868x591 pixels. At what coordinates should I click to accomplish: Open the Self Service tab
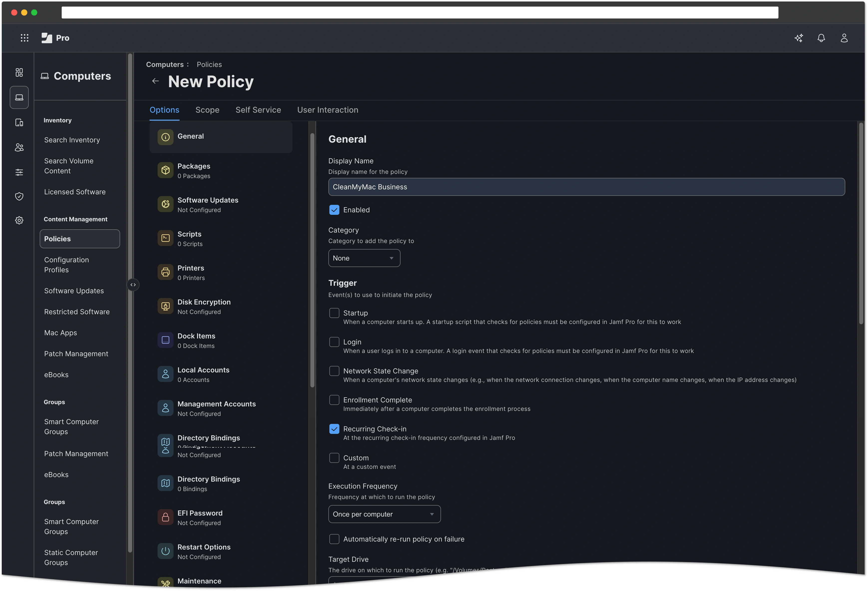pyautogui.click(x=258, y=110)
